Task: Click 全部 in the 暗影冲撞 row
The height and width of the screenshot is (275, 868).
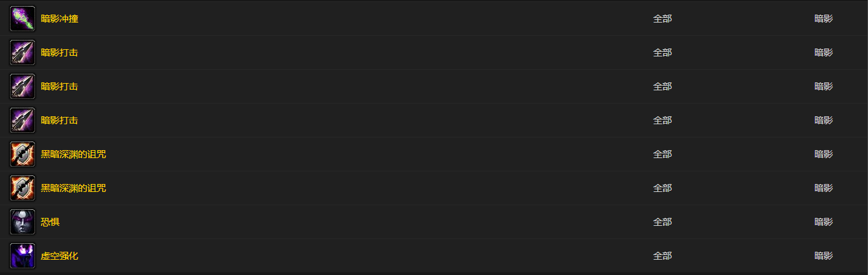Action: click(x=662, y=19)
